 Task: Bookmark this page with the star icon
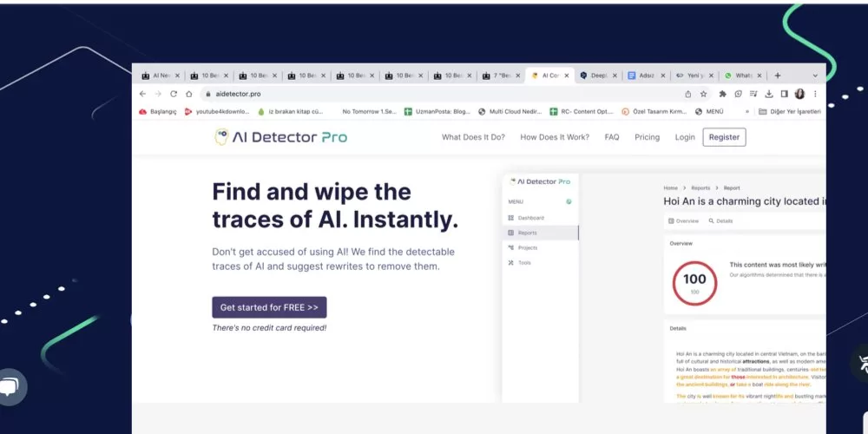(704, 94)
